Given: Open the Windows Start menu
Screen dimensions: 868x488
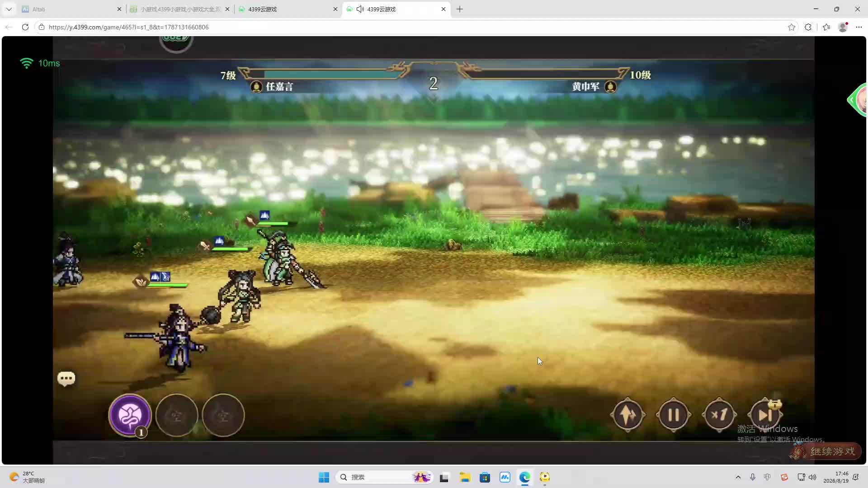Looking at the screenshot, I should click(324, 477).
